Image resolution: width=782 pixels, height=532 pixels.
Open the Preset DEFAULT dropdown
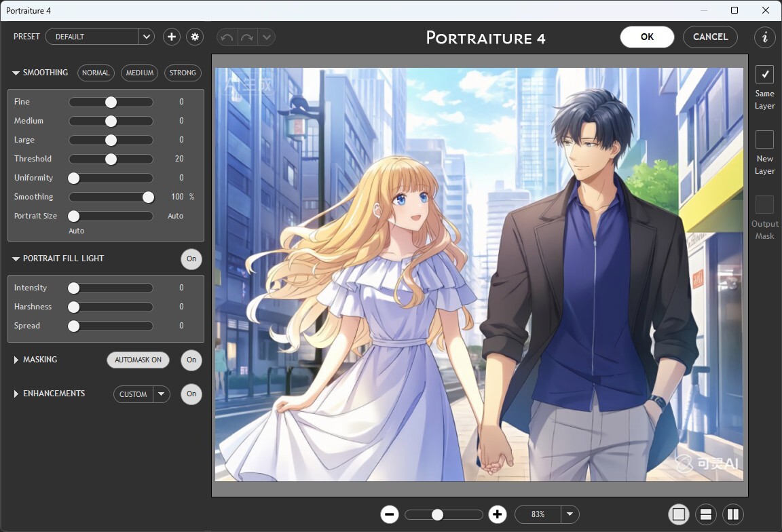(x=147, y=37)
